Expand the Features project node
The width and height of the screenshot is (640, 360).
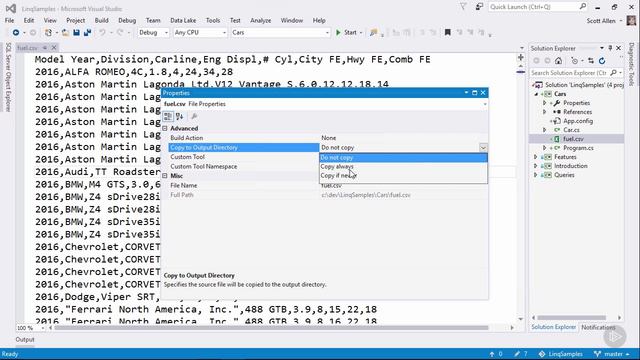(x=536, y=157)
